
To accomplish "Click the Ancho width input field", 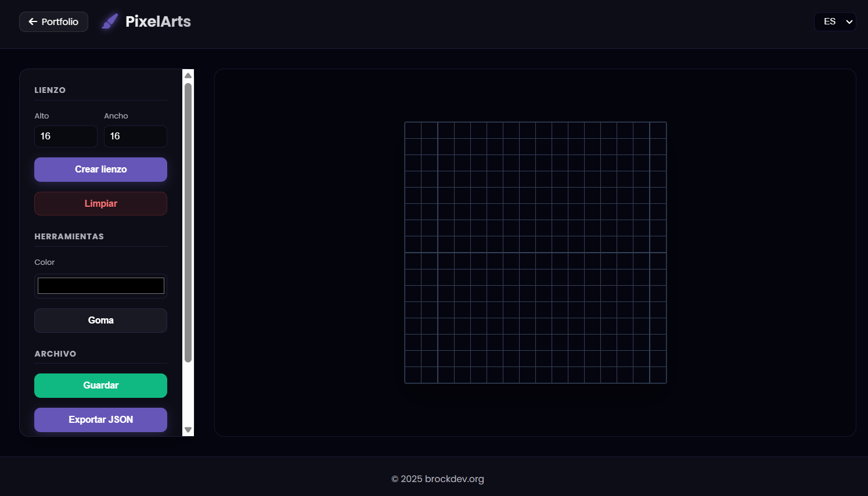I will click(x=135, y=136).
